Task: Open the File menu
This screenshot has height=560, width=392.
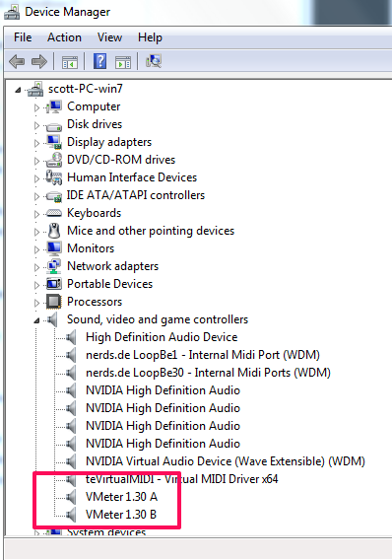Action: [x=23, y=37]
